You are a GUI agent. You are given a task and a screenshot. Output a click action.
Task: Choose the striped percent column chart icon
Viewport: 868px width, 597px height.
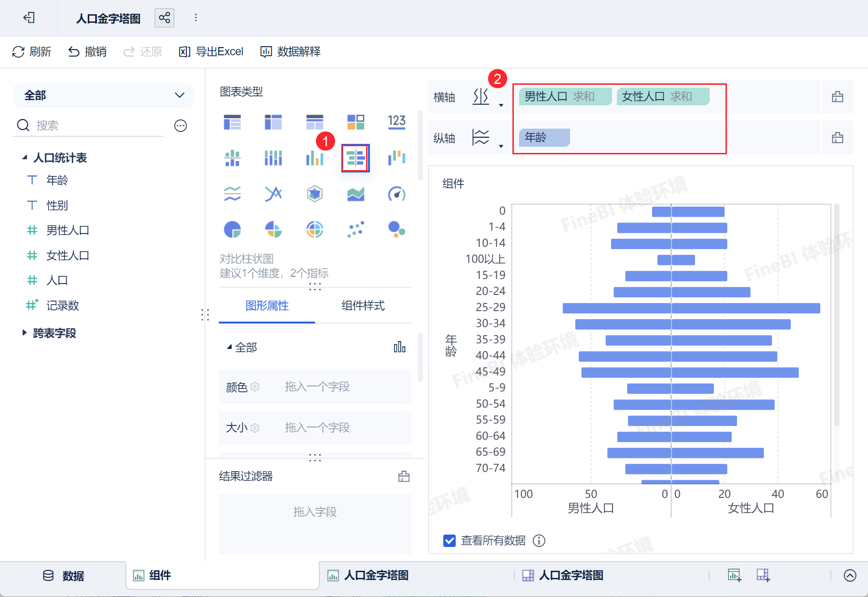point(273,158)
